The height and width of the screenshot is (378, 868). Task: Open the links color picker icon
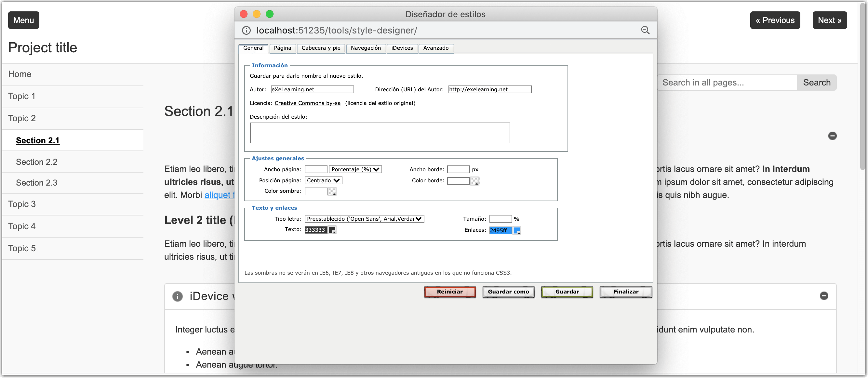(x=517, y=230)
